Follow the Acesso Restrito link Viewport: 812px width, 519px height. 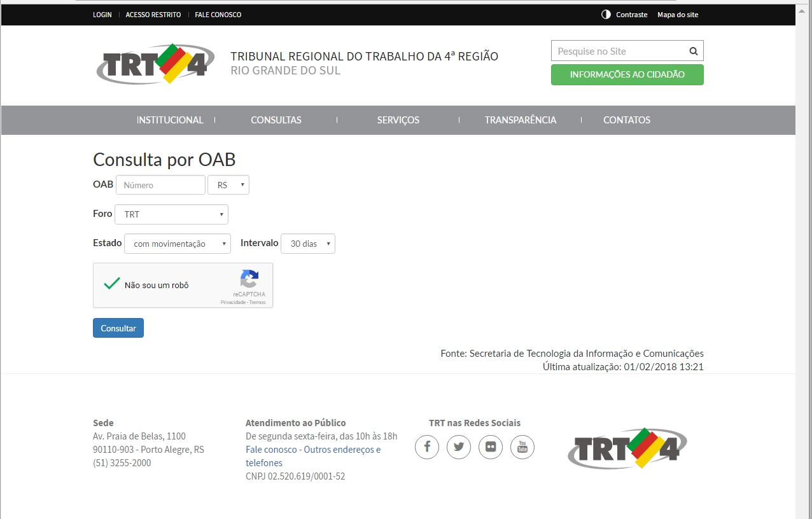tap(153, 15)
